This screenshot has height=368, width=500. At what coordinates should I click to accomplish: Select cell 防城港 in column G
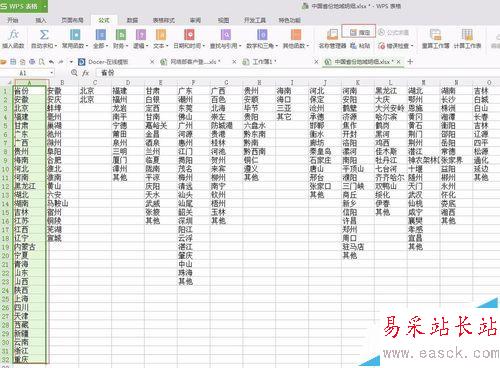pos(227,125)
